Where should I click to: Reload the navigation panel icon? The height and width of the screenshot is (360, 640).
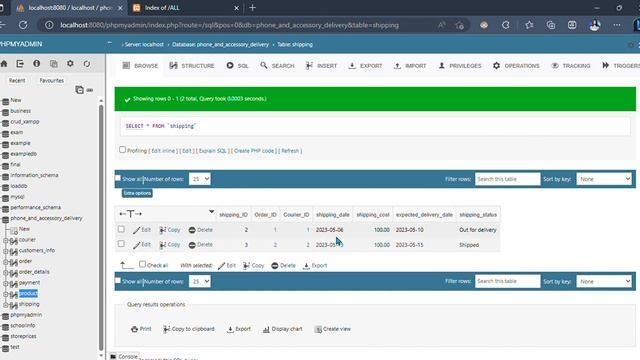(87, 64)
